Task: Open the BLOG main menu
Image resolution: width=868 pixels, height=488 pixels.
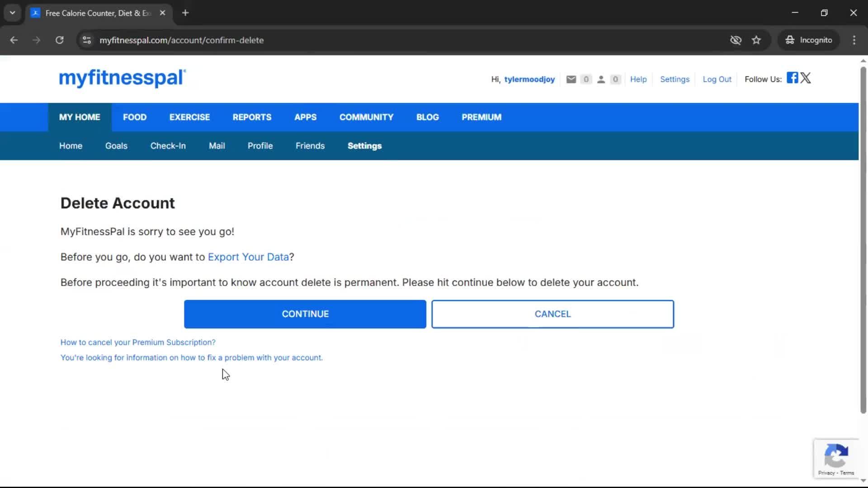Action: point(427,117)
